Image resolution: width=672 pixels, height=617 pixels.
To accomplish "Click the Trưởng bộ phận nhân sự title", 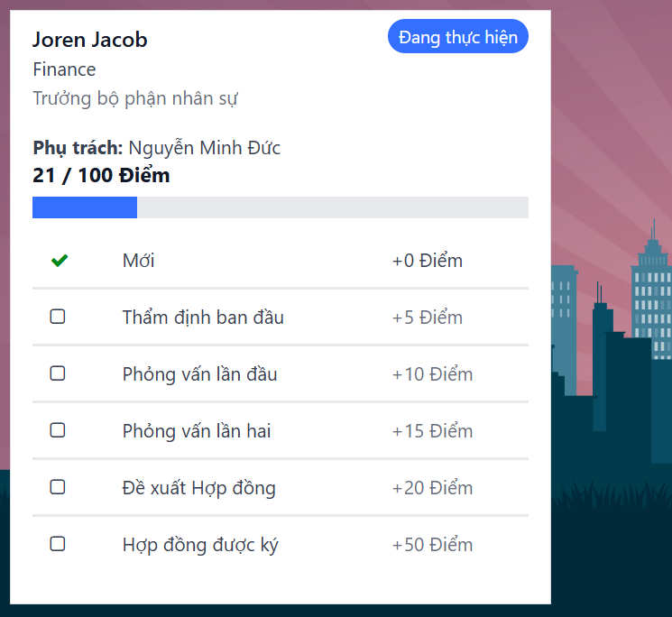I will 135,98.
